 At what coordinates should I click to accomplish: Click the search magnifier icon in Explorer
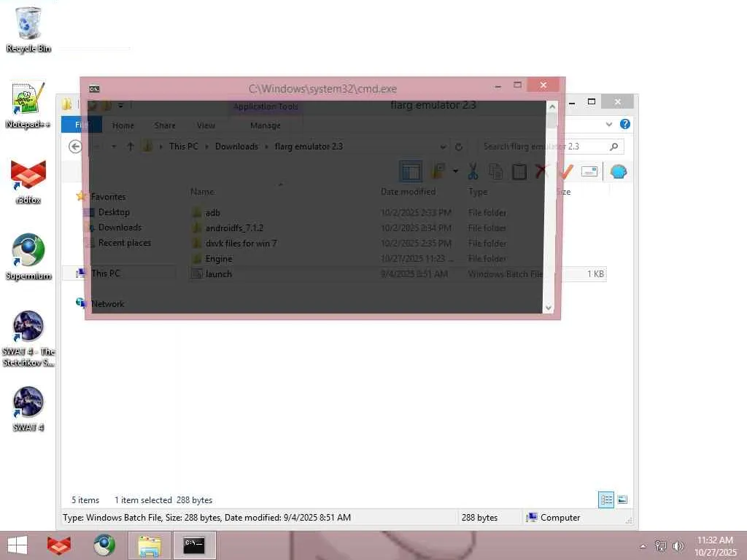coord(614,147)
